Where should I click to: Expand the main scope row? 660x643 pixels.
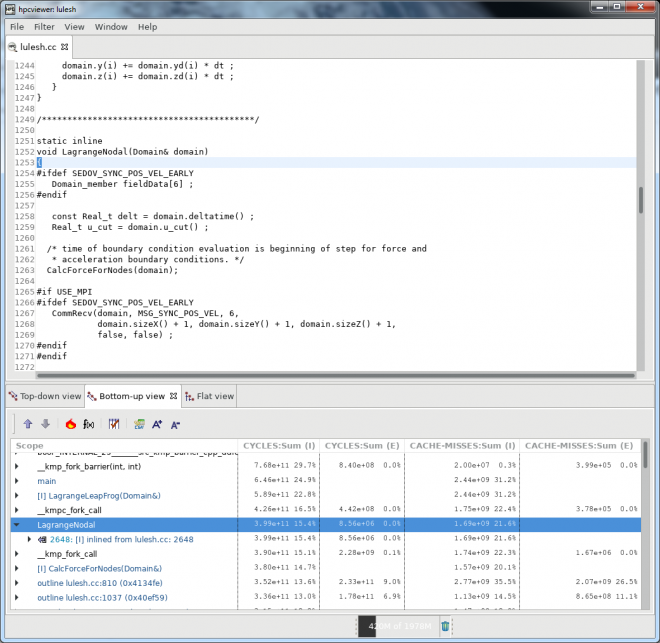(x=16, y=481)
